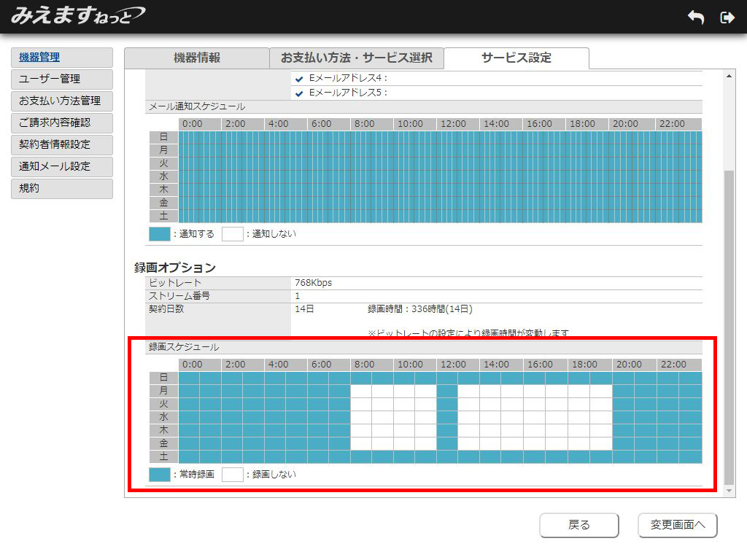Select the サービス設定 tab
The width and height of the screenshot is (747, 560).
click(x=516, y=58)
